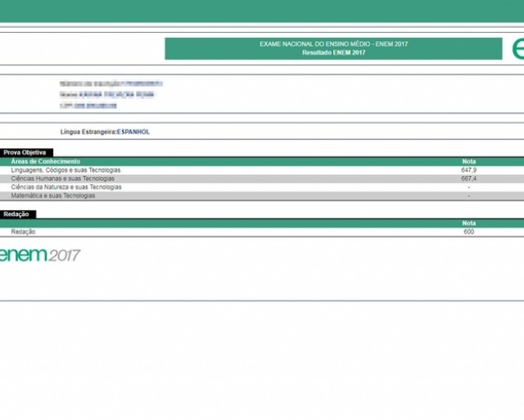Select the score 647,9
The height and width of the screenshot is (420, 524).
pos(469,170)
